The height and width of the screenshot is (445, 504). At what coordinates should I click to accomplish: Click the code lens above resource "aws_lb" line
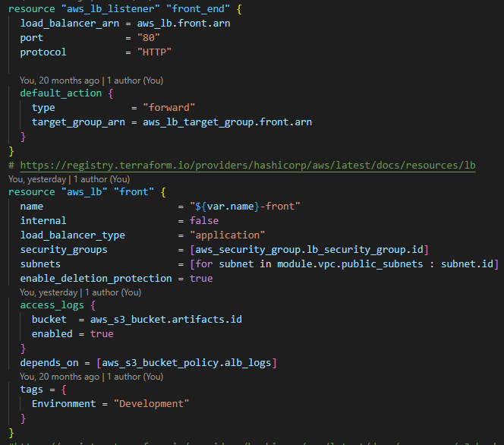pyautogui.click(x=69, y=179)
